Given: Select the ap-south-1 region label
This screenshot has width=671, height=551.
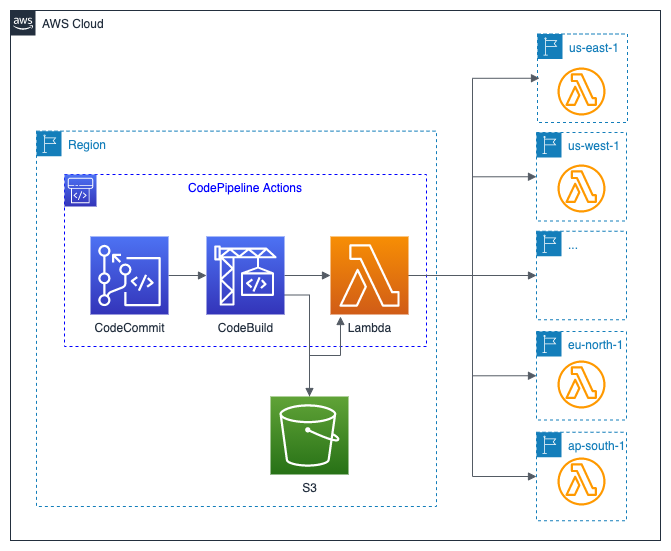Looking at the screenshot, I should pos(596,446).
